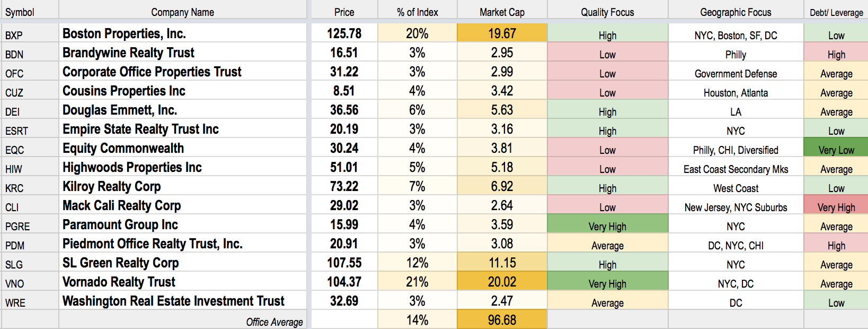This screenshot has height=329, width=868.
Task: Click the 6.92 market cap cell
Action: pyautogui.click(x=502, y=186)
